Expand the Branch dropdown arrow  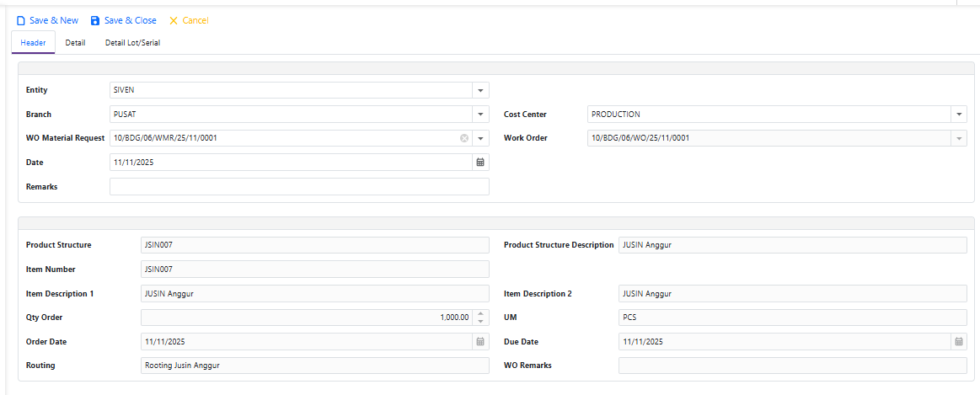pos(480,115)
